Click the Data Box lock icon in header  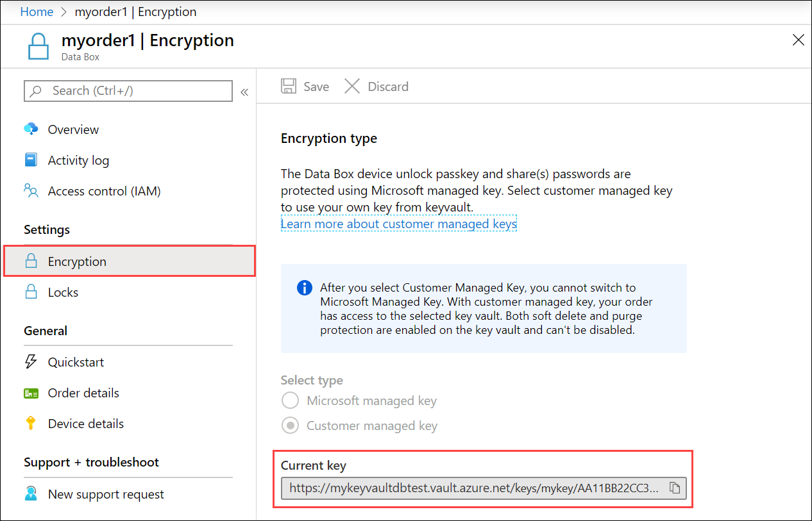(38, 47)
